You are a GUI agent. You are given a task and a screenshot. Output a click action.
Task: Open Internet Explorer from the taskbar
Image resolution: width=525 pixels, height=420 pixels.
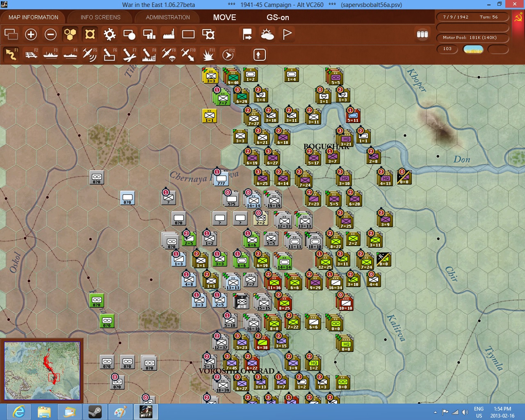[19, 411]
